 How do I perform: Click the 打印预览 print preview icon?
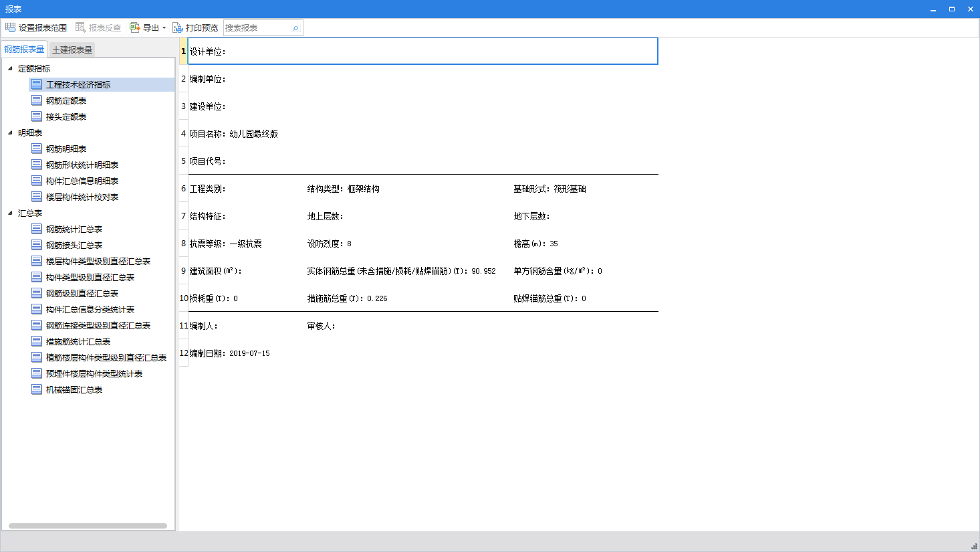coord(177,27)
